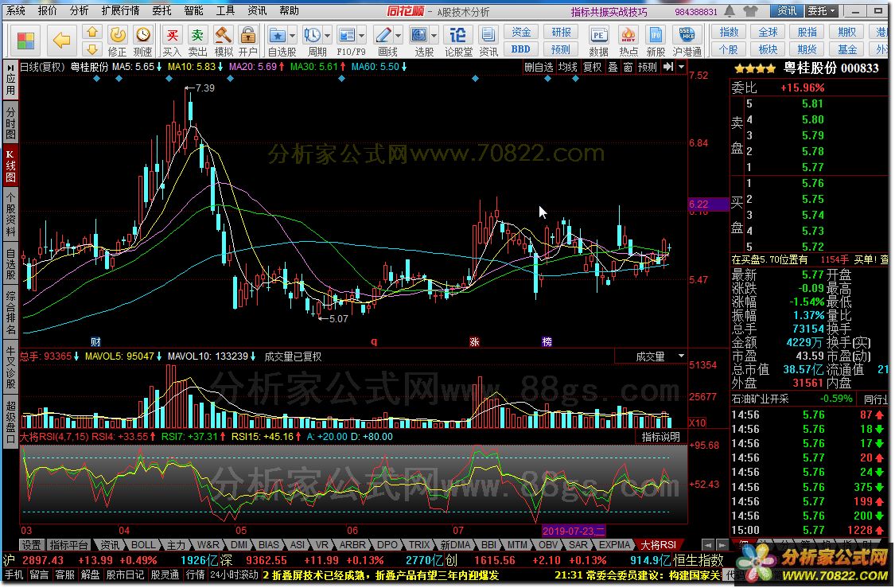Image resolution: width=895 pixels, height=588 pixels.
Task: Open the 选股 stock picker icon
Action: click(x=419, y=35)
